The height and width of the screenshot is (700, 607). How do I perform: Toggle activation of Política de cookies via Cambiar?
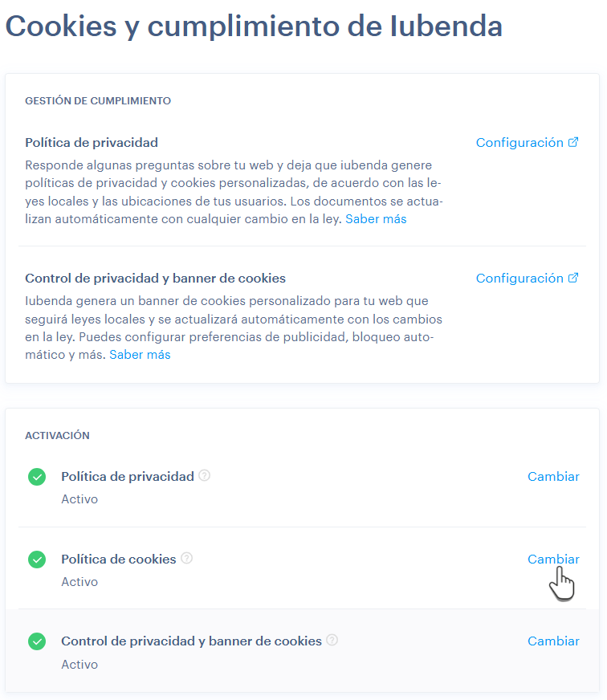tap(553, 559)
